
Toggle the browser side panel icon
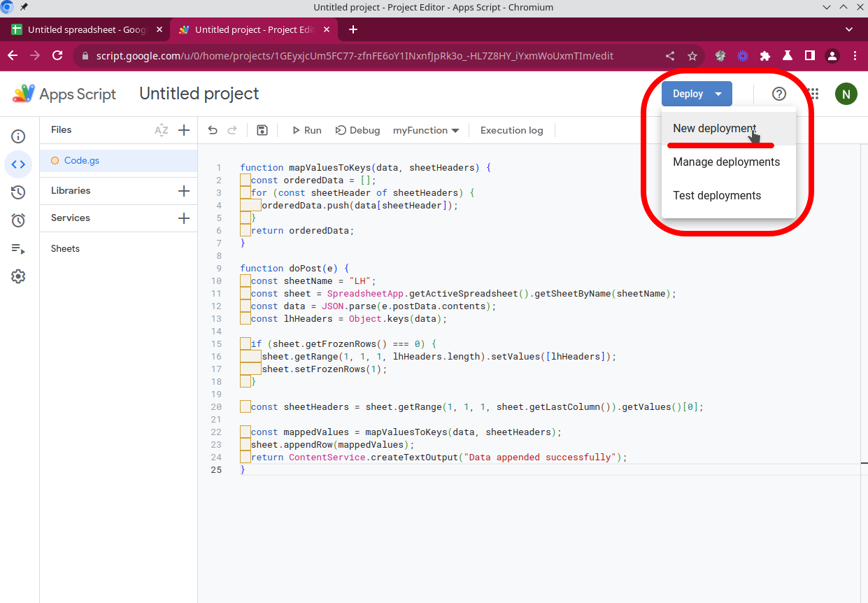click(810, 55)
